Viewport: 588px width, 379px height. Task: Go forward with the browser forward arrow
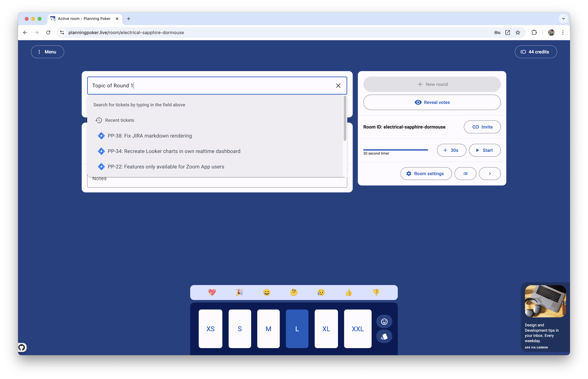coord(36,32)
